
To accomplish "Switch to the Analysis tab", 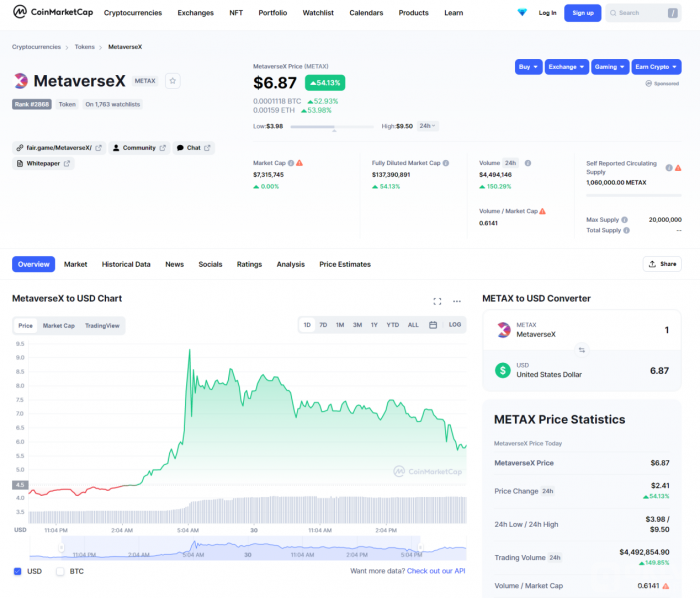I will point(291,264).
